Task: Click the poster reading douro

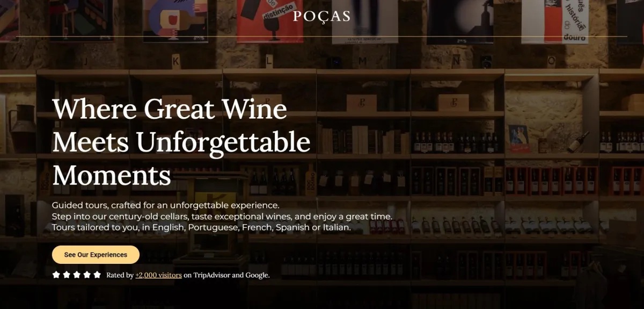Action: tap(555, 20)
